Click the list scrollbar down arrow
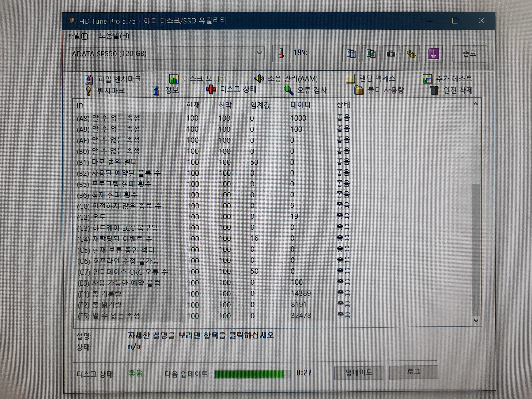532x399 pixels. (476, 321)
